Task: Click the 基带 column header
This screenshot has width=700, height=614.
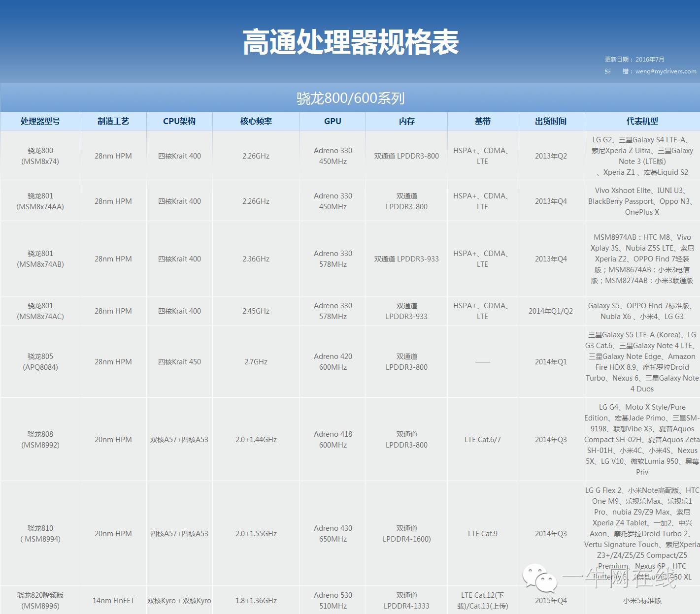Action: [483, 121]
